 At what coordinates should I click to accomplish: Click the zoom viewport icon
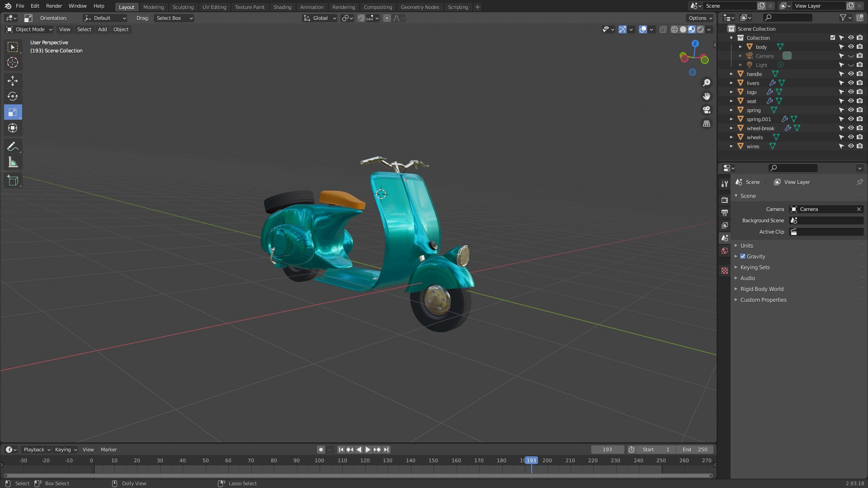pos(706,83)
